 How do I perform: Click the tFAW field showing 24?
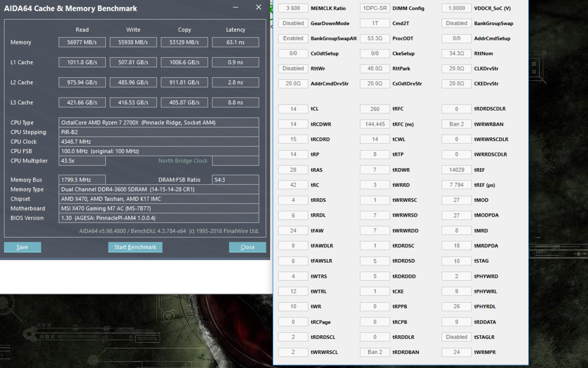coord(293,231)
